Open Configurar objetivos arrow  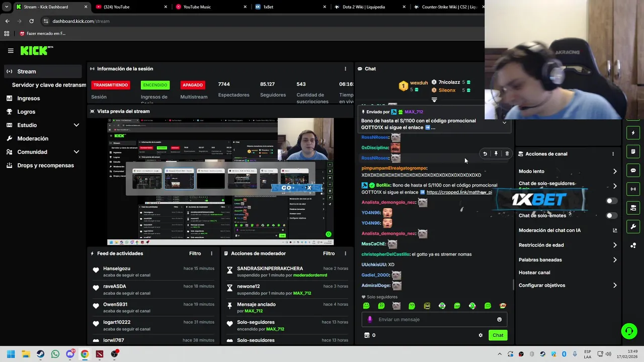(x=615, y=286)
